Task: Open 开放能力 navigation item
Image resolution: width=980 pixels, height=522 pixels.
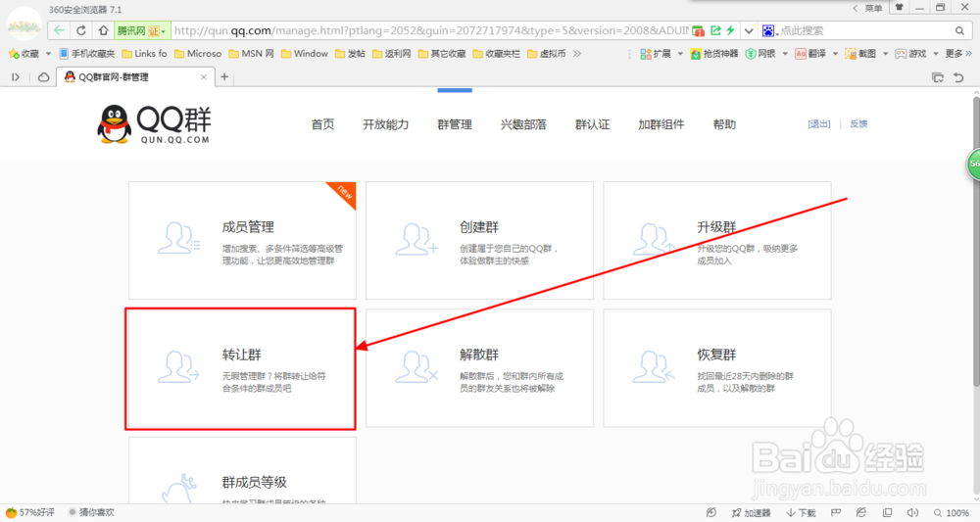Action: point(385,124)
